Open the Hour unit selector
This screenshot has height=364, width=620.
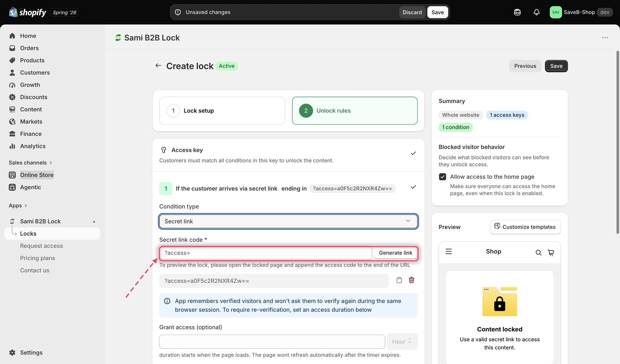pyautogui.click(x=402, y=341)
